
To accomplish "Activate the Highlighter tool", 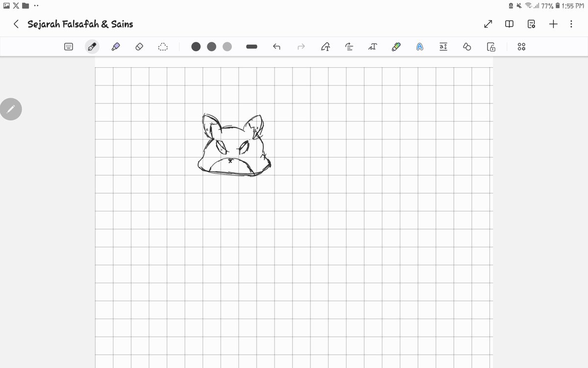I will [x=116, y=46].
